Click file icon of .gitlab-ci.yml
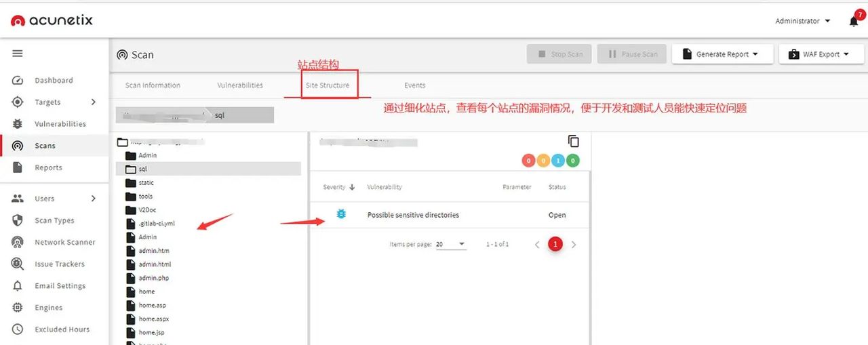 (131, 223)
